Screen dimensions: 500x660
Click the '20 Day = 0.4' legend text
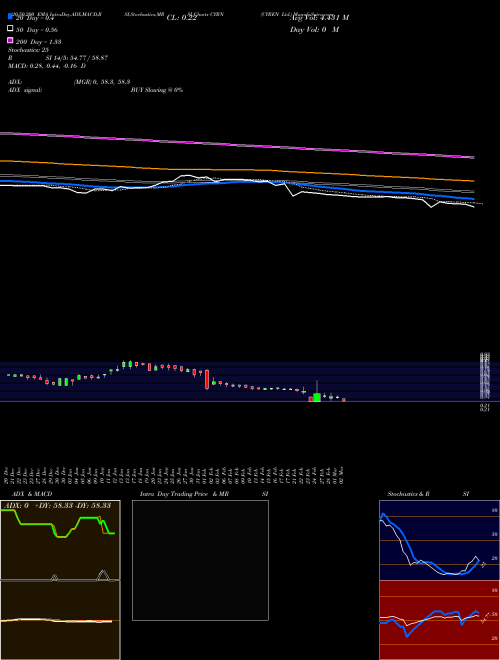35,18
